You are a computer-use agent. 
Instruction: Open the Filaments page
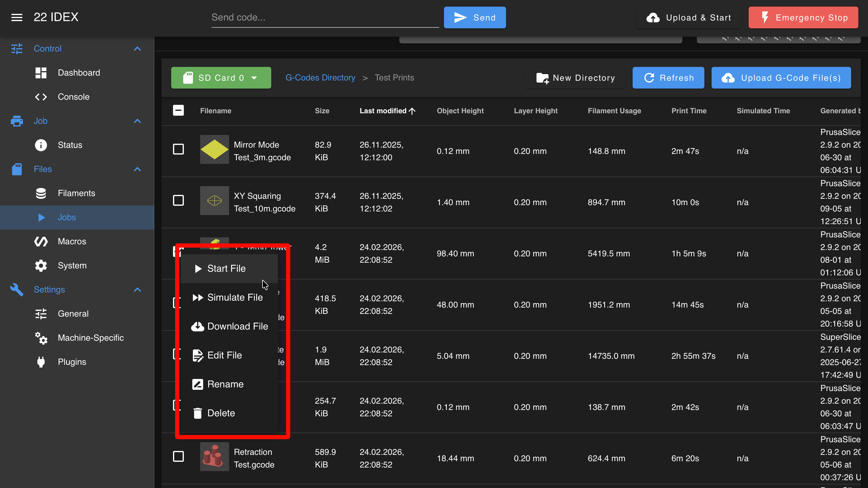pyautogui.click(x=77, y=193)
